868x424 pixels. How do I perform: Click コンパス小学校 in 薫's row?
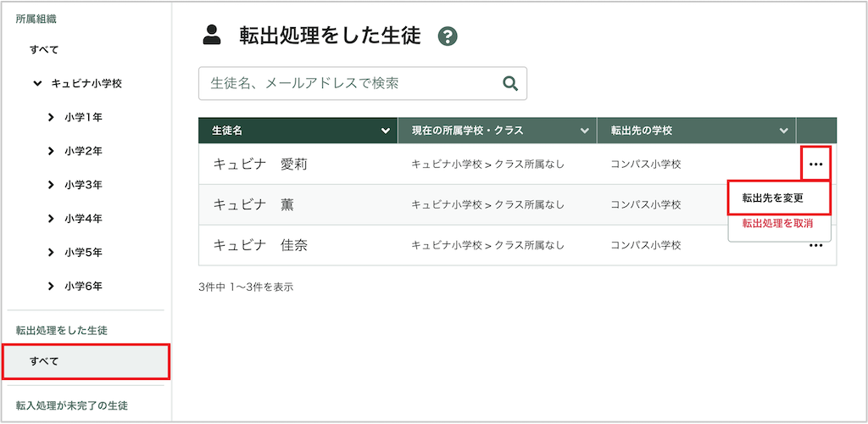coord(645,205)
